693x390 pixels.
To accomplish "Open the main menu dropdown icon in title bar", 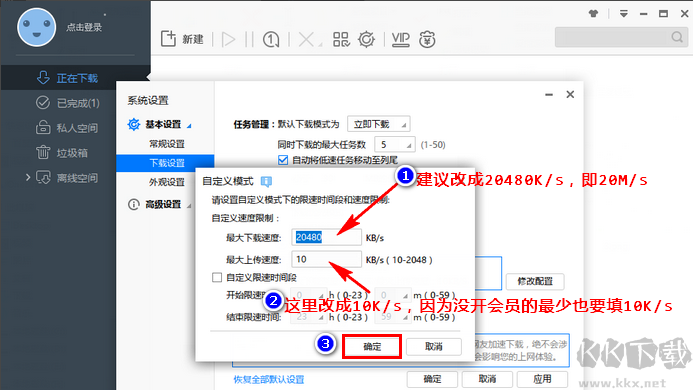I will tap(624, 14).
